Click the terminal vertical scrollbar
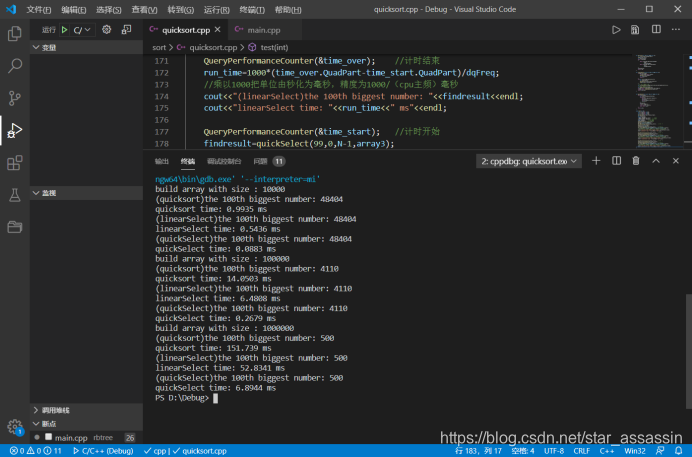This screenshot has width=692, height=457. click(689, 352)
